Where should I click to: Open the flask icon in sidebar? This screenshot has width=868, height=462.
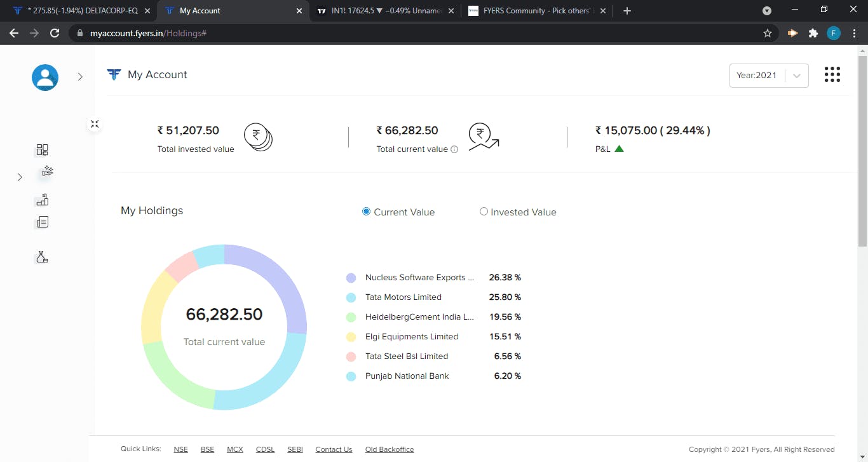click(43, 257)
